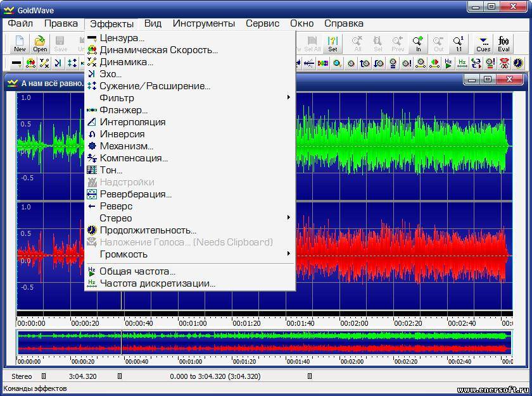This screenshot has height=396, width=532.
Task: Open the Инструменты menu
Action: (204, 23)
